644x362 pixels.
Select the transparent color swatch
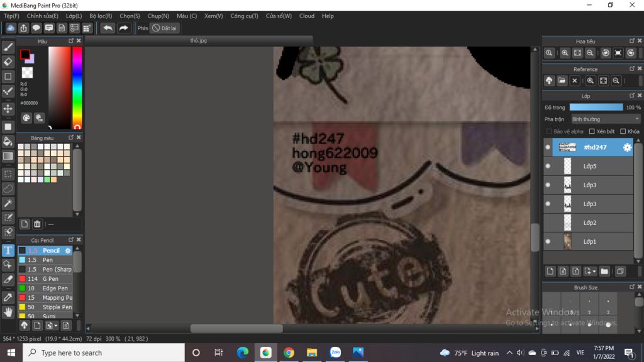coord(27,73)
